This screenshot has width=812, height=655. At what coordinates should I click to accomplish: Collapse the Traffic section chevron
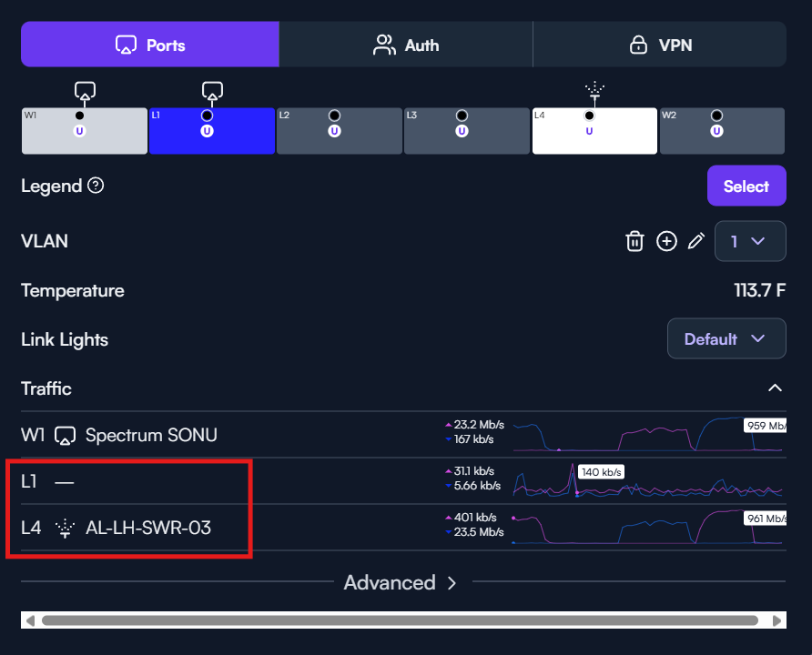[775, 388]
